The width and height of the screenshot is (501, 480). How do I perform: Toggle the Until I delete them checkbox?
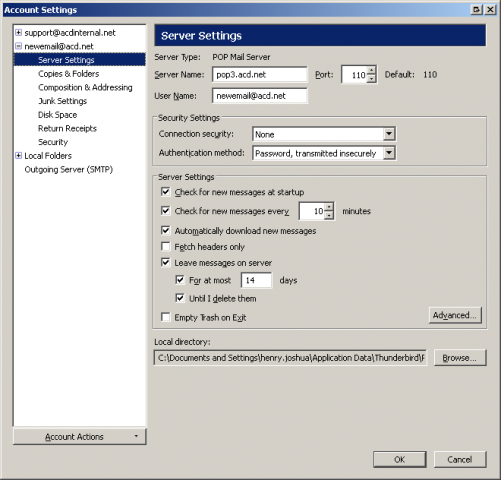click(180, 298)
